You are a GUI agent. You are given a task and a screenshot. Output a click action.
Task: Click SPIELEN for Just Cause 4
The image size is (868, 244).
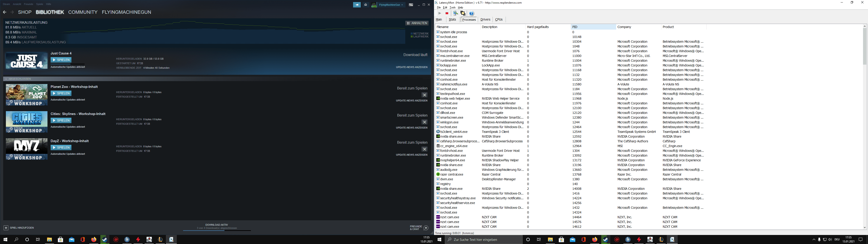(x=61, y=60)
